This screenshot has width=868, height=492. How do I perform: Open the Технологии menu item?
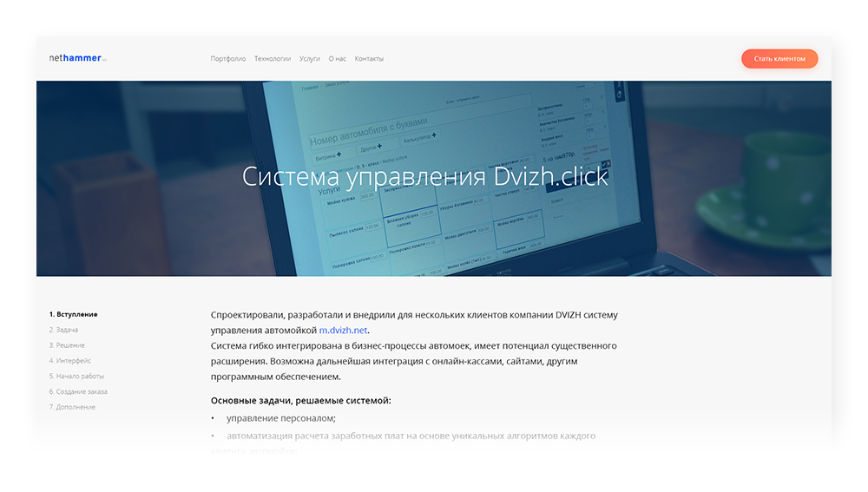tap(273, 59)
